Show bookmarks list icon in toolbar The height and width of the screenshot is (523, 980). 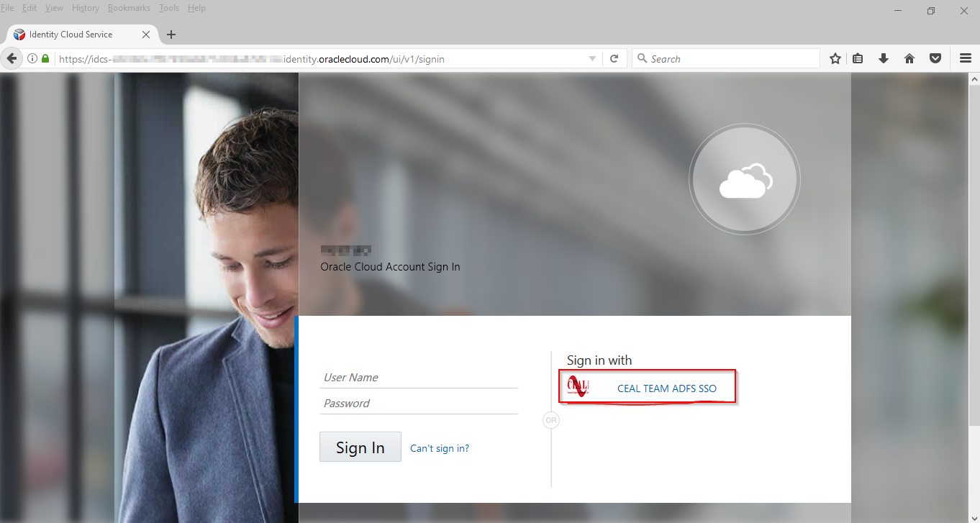coord(858,59)
